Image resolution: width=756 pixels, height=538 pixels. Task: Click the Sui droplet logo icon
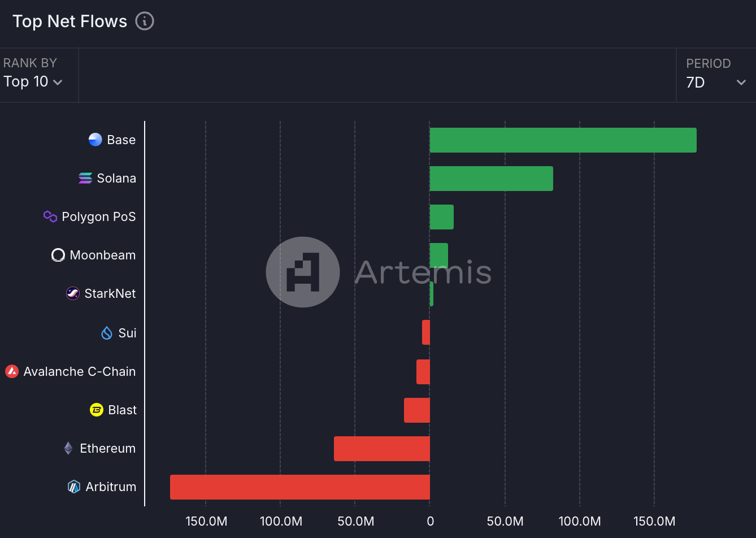[x=107, y=333]
